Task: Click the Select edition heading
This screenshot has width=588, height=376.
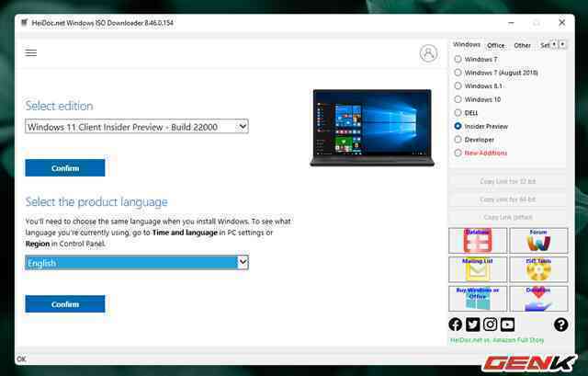Action: (59, 107)
